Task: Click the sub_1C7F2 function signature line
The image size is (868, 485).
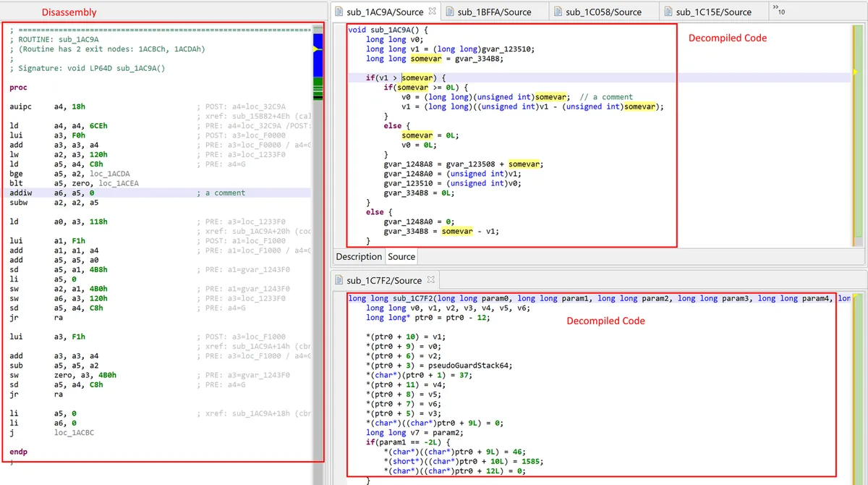Action: point(599,298)
